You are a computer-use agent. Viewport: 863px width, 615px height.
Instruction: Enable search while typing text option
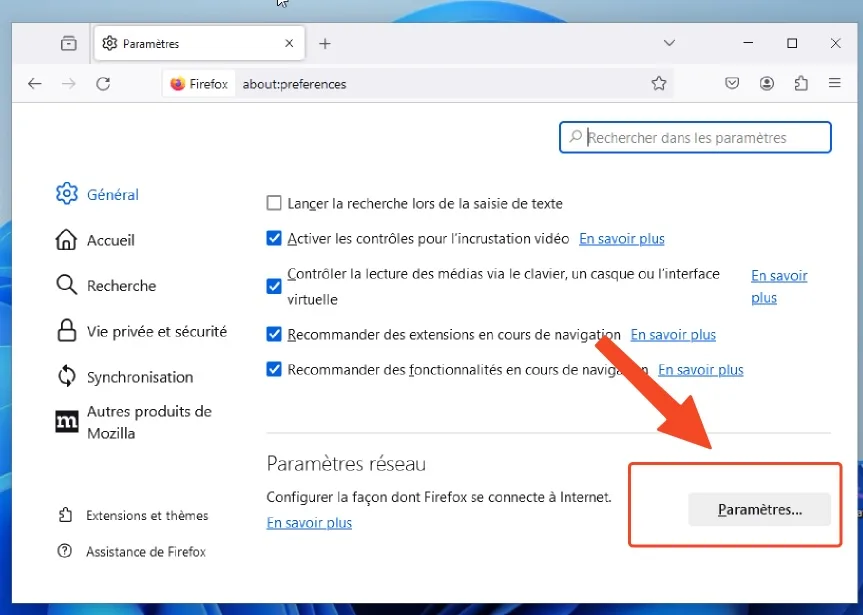273,203
